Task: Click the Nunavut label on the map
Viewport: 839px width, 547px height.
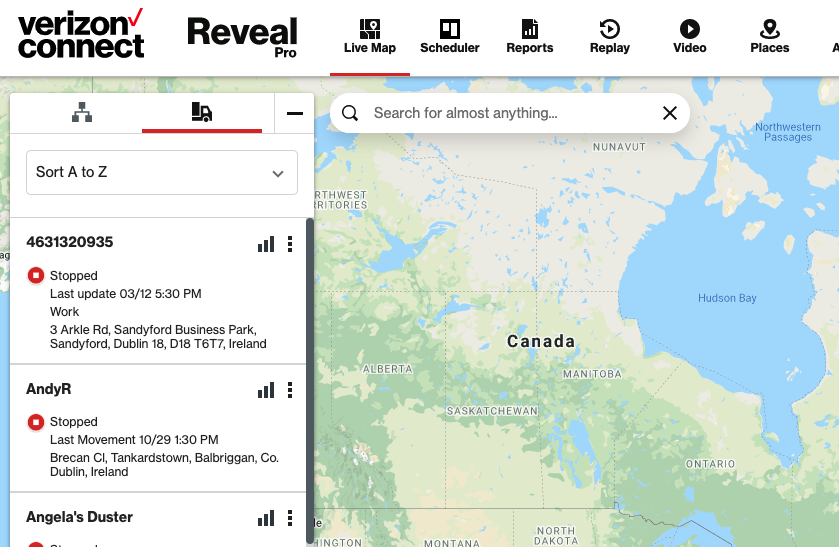Action: (619, 147)
